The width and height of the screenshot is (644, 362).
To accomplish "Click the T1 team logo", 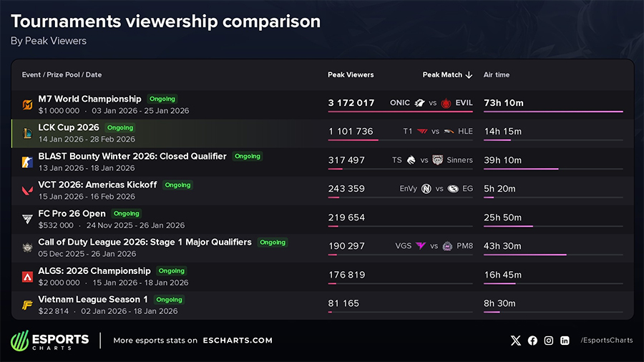I will (422, 132).
